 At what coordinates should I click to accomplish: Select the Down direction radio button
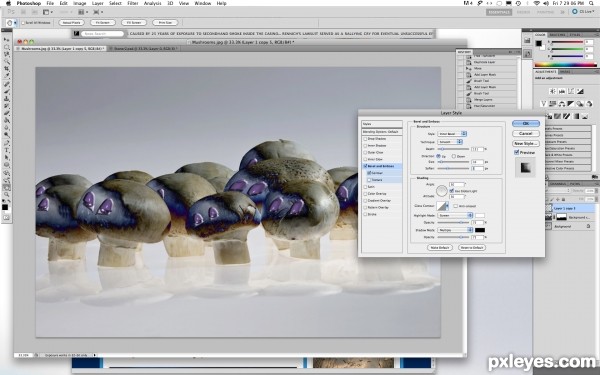pos(454,156)
